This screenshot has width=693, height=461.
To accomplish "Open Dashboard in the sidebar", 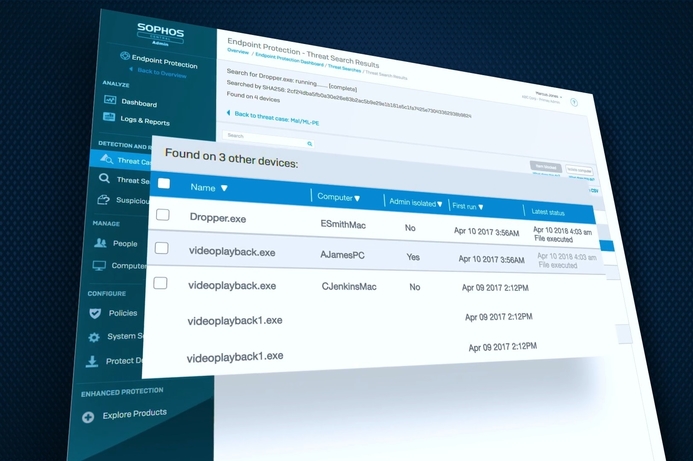I will pos(139,103).
